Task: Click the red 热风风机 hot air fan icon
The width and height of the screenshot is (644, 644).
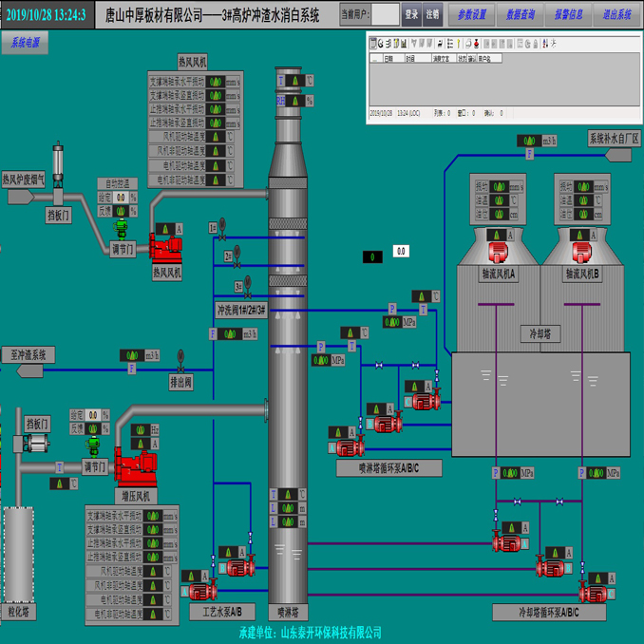Action: point(166,249)
